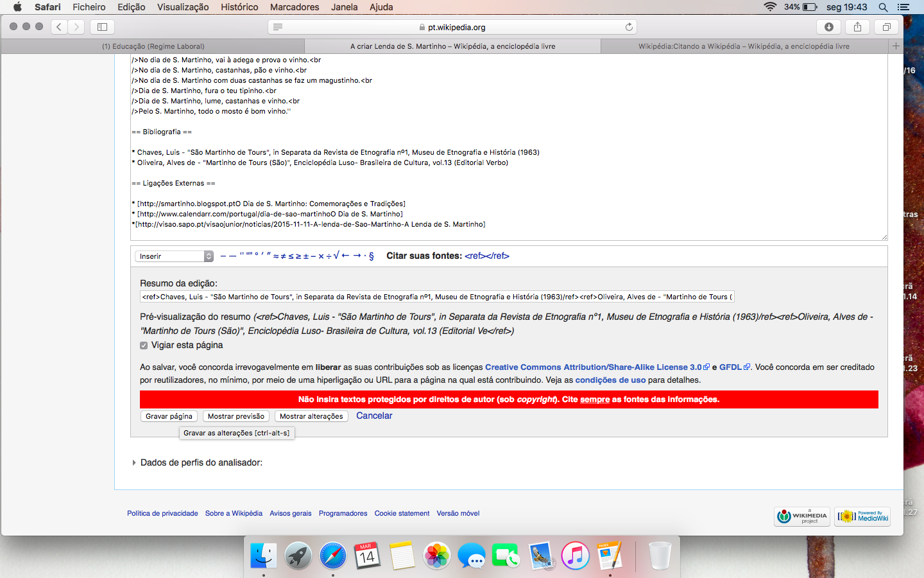Click the pt.wikipedia.org address bar

(x=452, y=27)
